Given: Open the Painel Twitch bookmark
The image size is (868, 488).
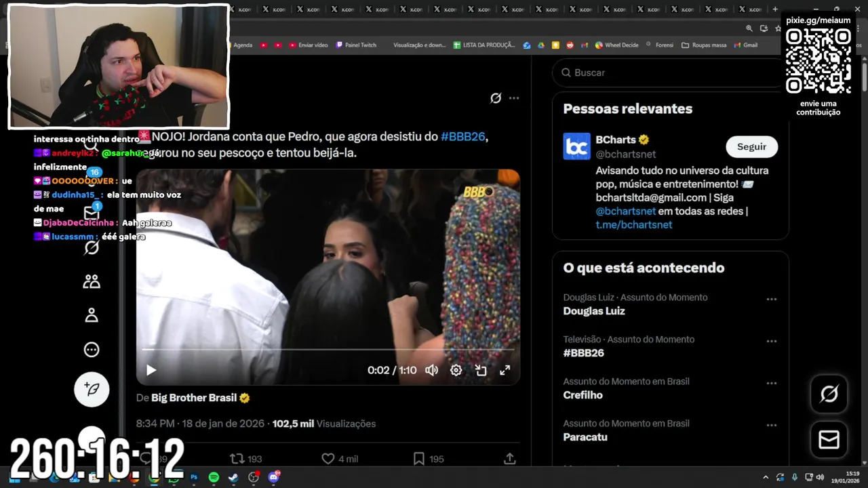Looking at the screenshot, I should [356, 45].
